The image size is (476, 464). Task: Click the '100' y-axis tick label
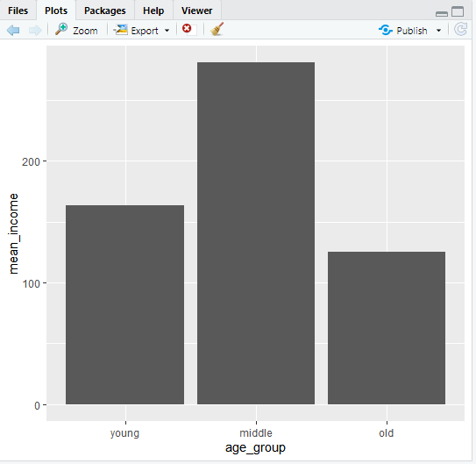pos(31,284)
